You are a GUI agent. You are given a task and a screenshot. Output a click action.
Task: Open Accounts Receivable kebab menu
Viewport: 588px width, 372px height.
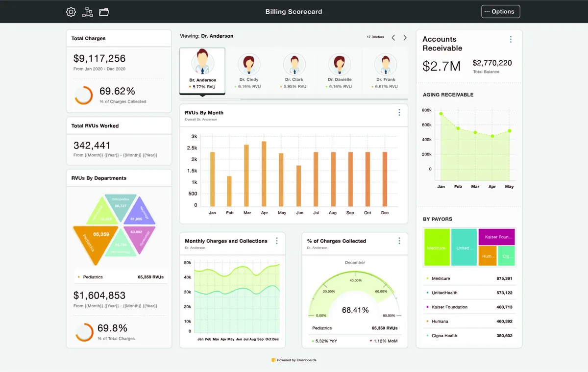[511, 39]
